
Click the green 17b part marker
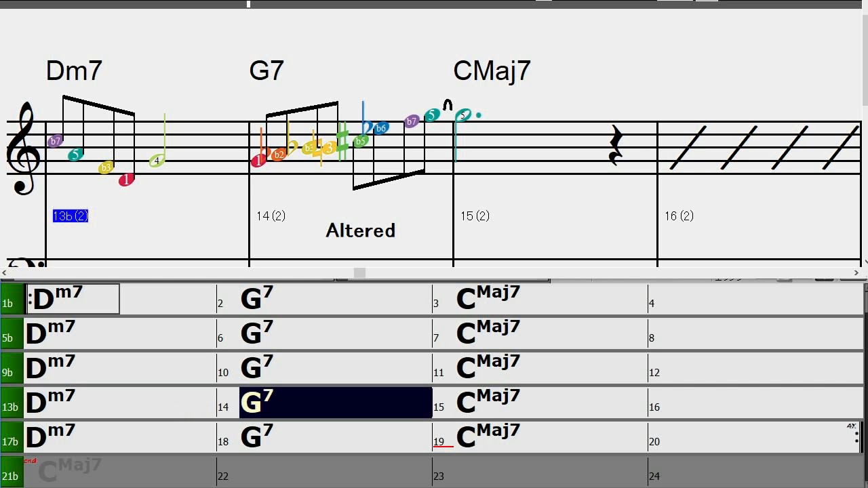[12, 437]
